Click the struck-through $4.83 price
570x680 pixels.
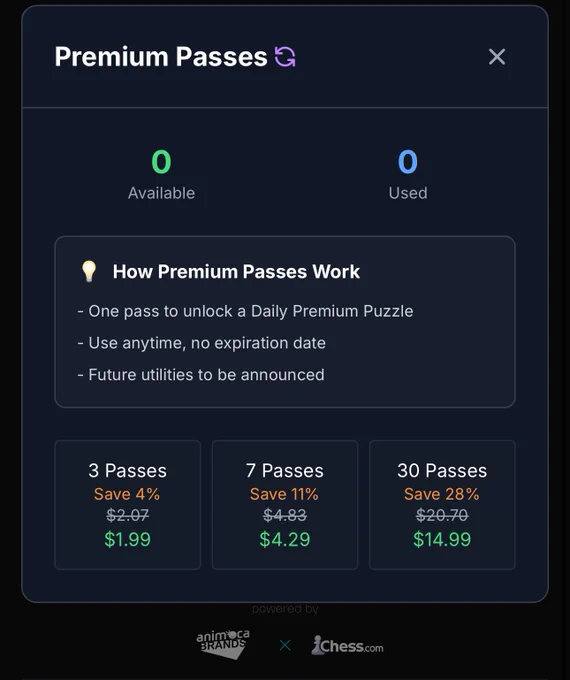tap(285, 515)
